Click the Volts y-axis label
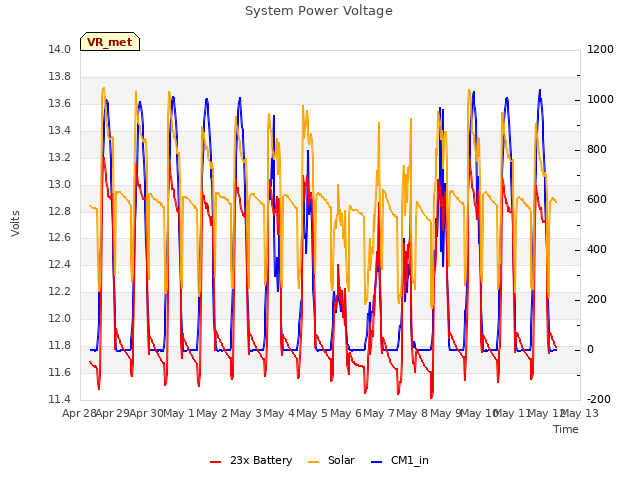Viewport: 640px width, 480px height. click(x=16, y=223)
